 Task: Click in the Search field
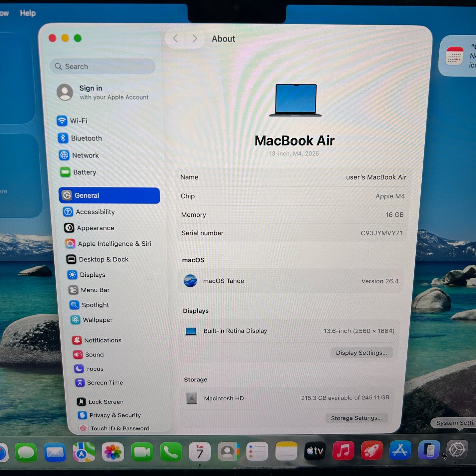click(x=103, y=66)
